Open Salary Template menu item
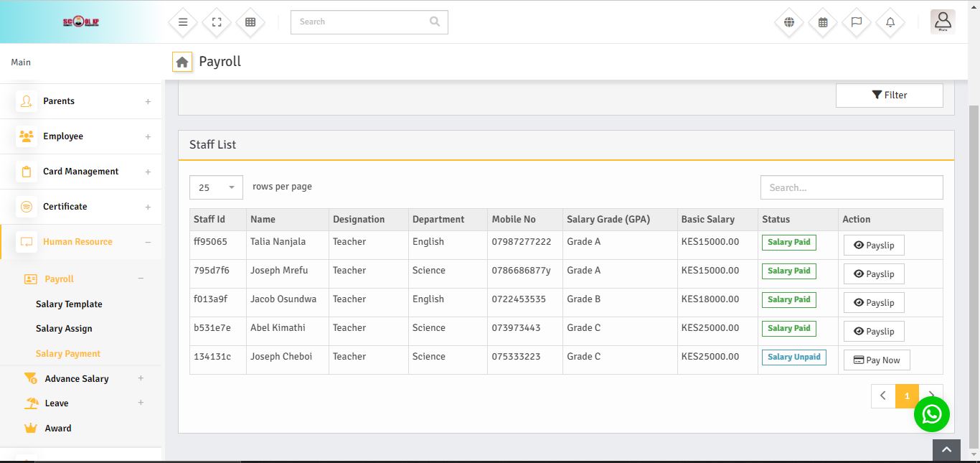980x463 pixels. pyautogui.click(x=69, y=304)
